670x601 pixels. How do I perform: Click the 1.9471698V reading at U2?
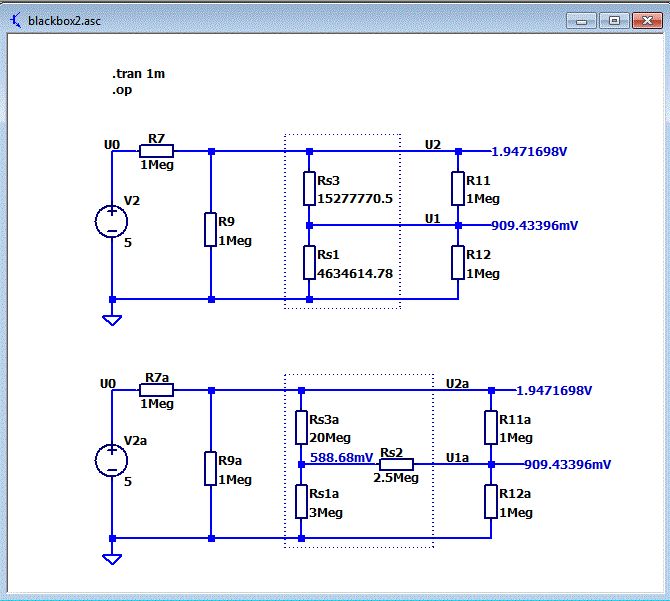tap(529, 152)
